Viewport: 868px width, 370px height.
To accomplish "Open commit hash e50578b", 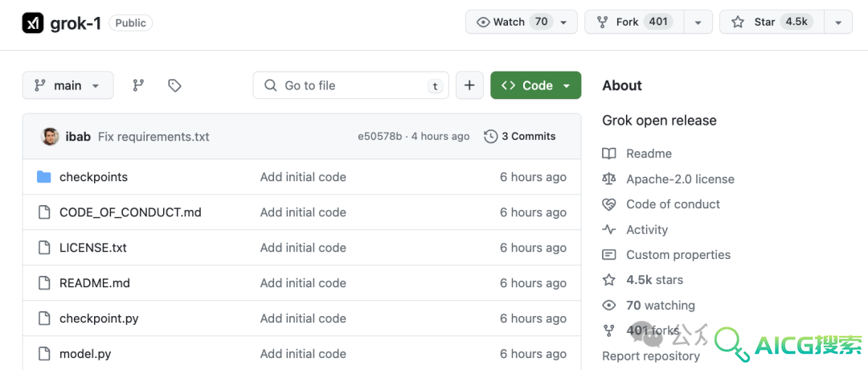I will [x=379, y=136].
